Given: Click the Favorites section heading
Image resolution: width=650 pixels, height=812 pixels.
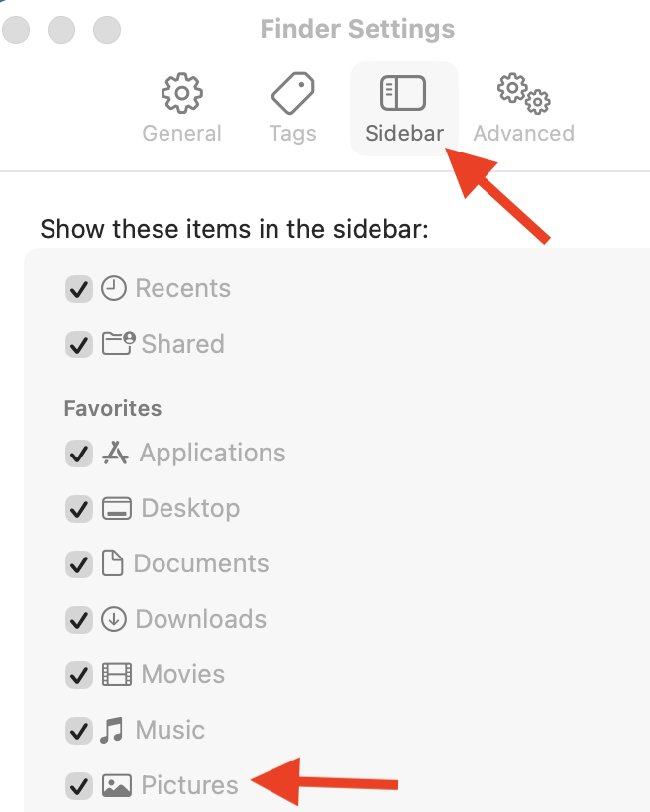Looking at the screenshot, I should 112,408.
